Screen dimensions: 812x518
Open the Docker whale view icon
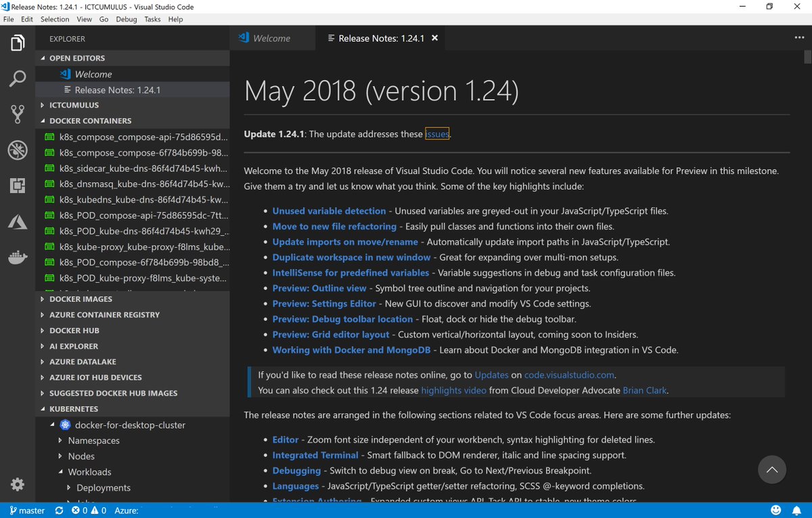point(18,257)
